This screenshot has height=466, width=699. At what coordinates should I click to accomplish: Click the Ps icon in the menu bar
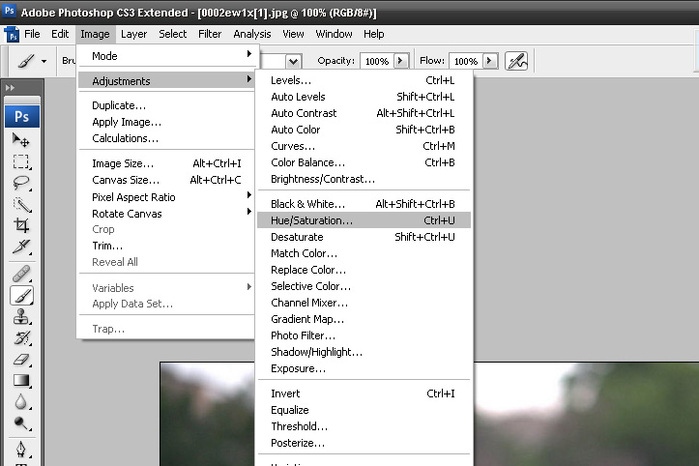click(x=11, y=34)
